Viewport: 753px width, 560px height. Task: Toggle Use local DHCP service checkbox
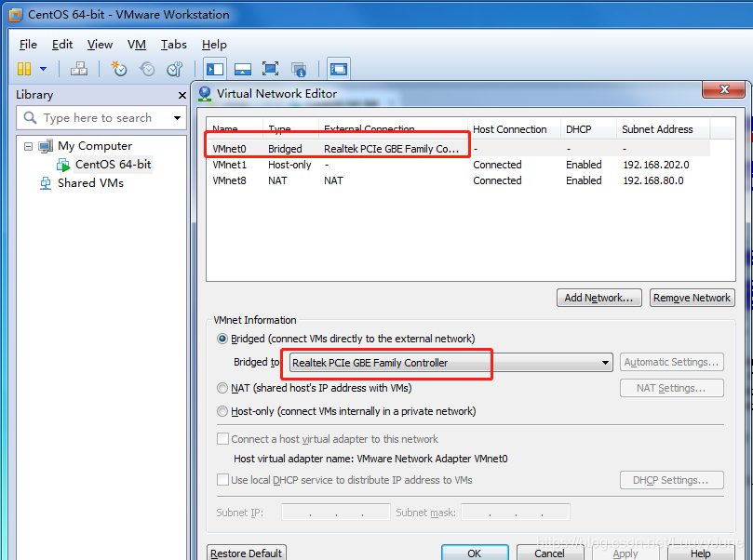pos(222,480)
